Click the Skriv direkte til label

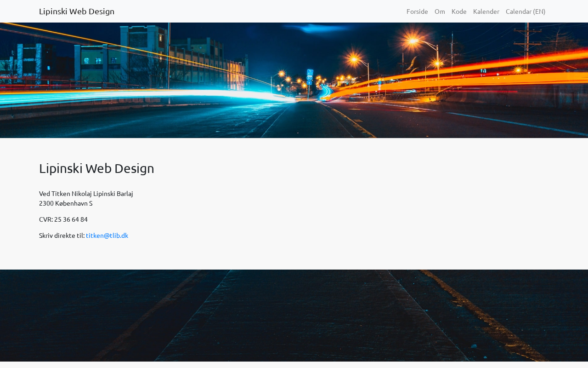[x=62, y=236]
